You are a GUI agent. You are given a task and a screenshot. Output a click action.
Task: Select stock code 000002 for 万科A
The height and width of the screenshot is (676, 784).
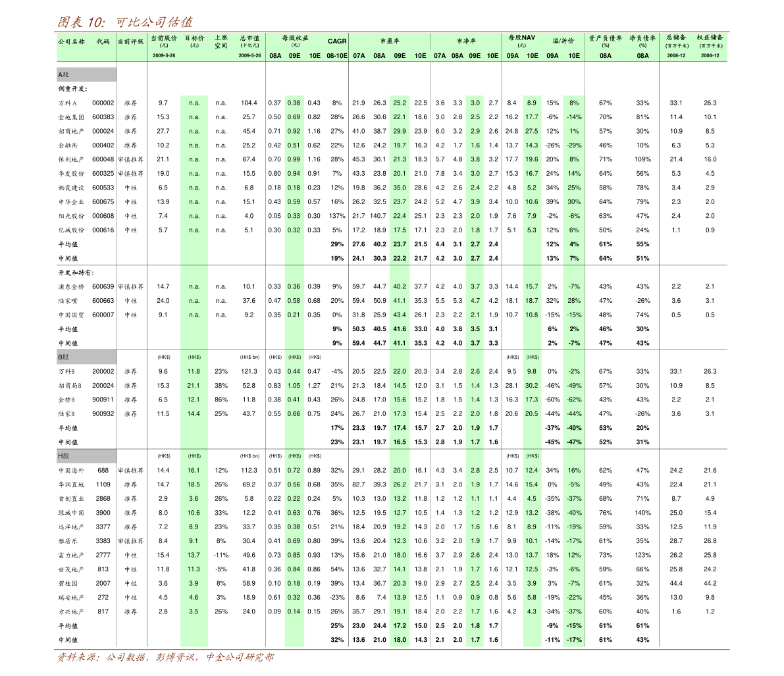[x=103, y=103]
